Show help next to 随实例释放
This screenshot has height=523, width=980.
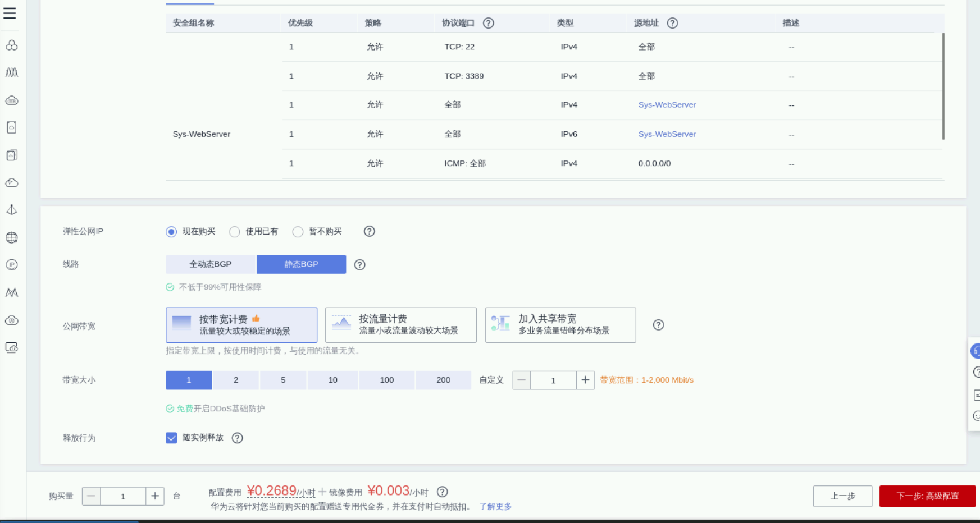[x=238, y=438]
